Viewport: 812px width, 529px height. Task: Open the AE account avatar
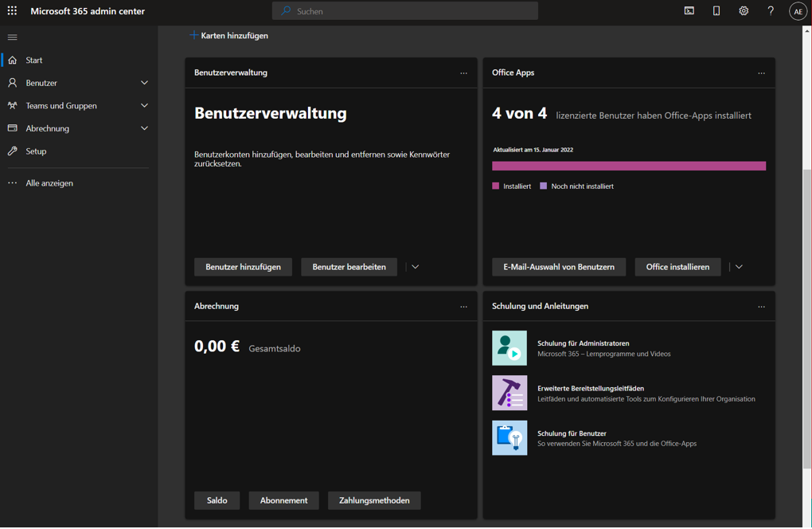[x=798, y=11]
